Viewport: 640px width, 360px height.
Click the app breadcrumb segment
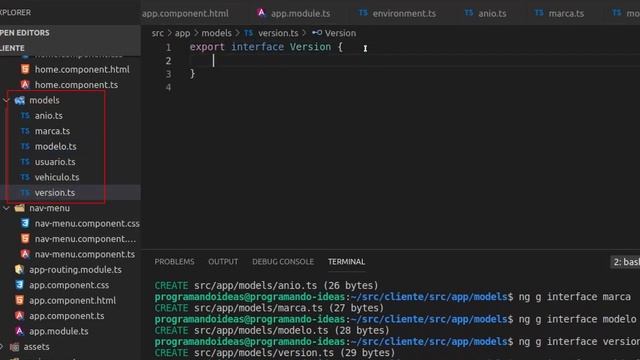[182, 33]
